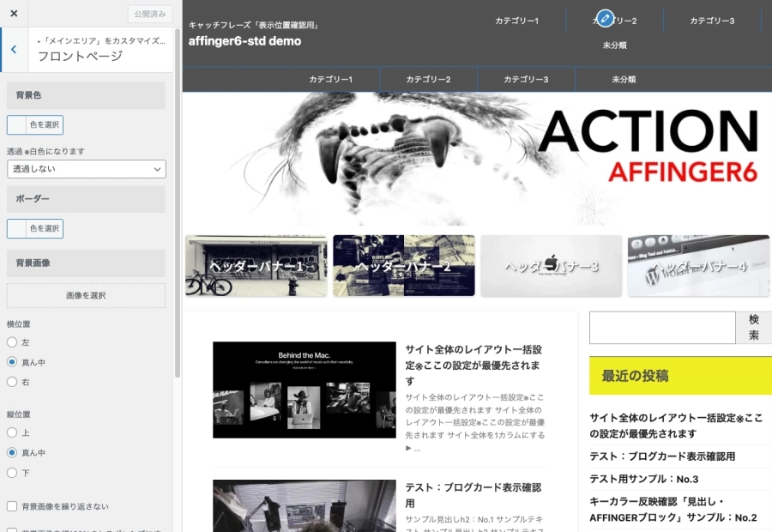Open カテゴリー1 in the top header menu
772x532 pixels.
tap(516, 21)
